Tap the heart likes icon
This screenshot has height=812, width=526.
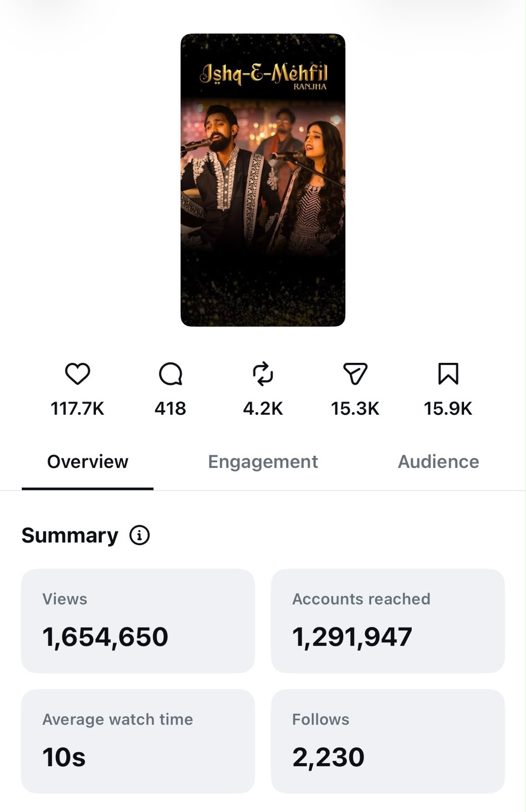tap(78, 374)
